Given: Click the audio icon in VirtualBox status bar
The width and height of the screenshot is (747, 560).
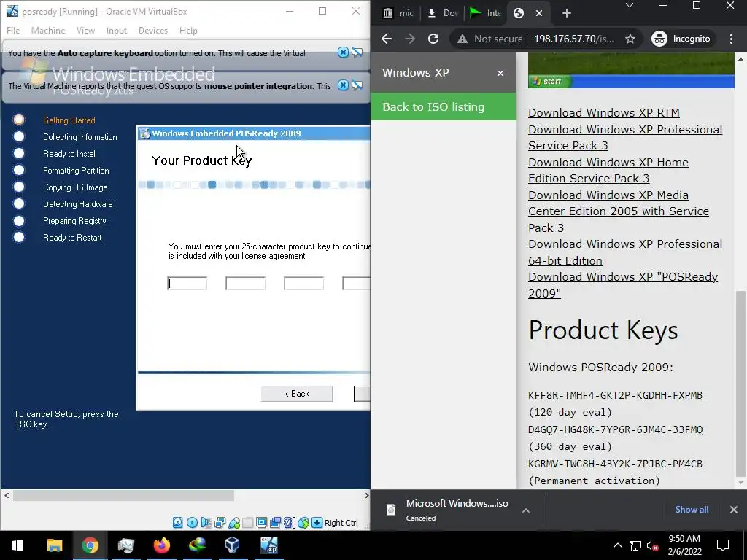Looking at the screenshot, I should pos(206,522).
